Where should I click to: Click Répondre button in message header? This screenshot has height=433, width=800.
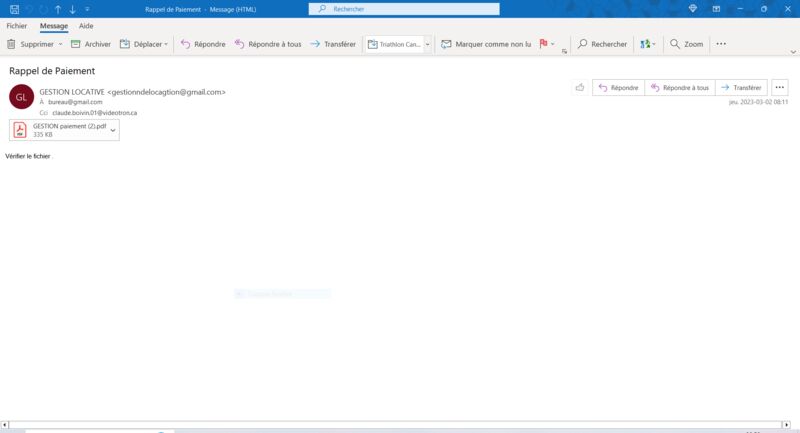click(x=618, y=88)
